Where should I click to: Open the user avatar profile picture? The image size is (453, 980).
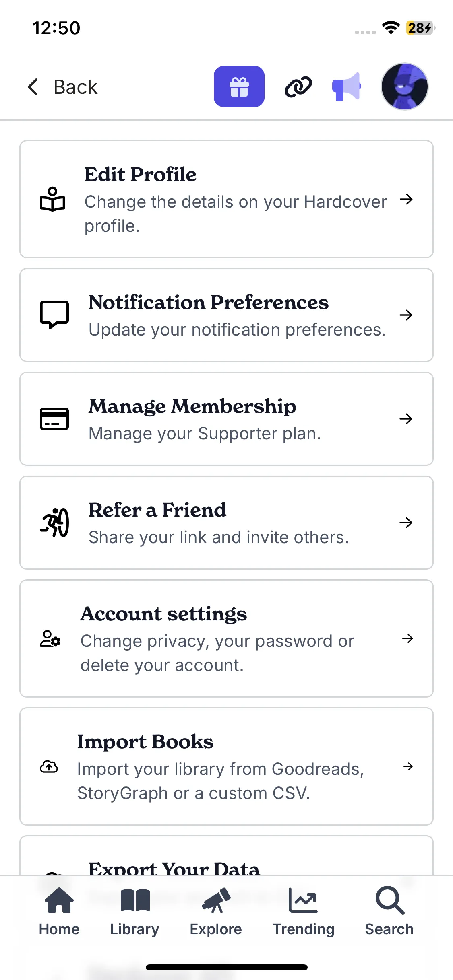(x=404, y=86)
